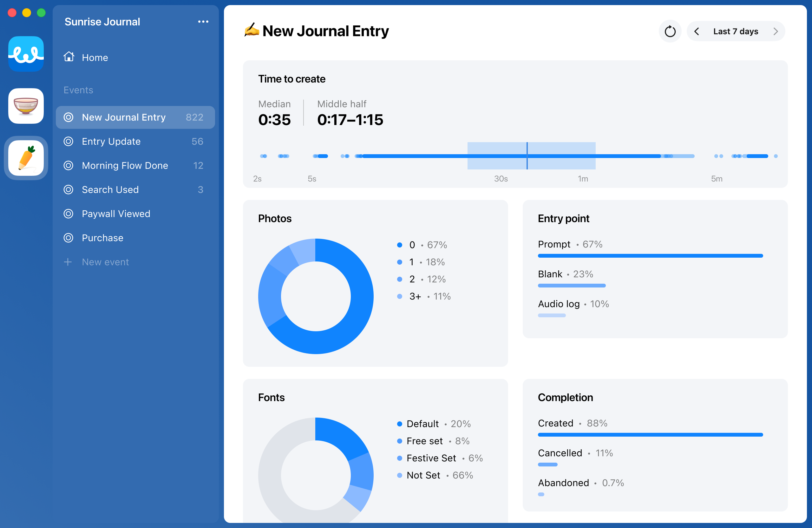Image resolution: width=812 pixels, height=528 pixels.
Task: Click the Blank 23% bar
Action: pyautogui.click(x=572, y=285)
